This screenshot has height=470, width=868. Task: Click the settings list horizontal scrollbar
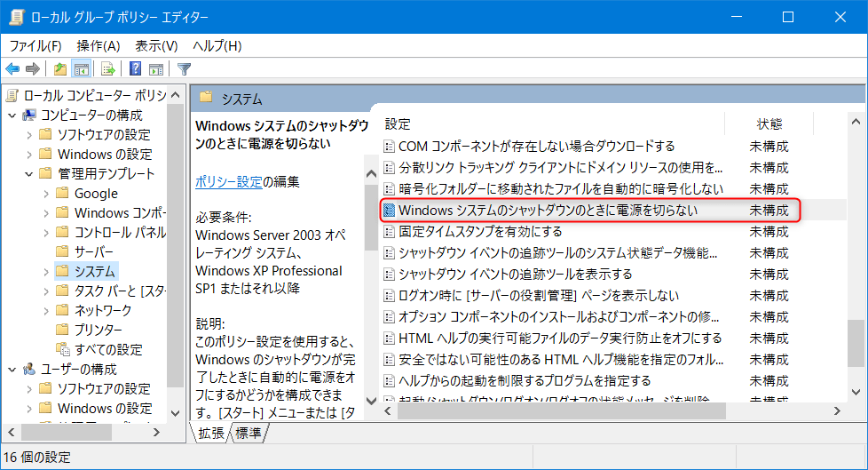pyautogui.click(x=604, y=412)
